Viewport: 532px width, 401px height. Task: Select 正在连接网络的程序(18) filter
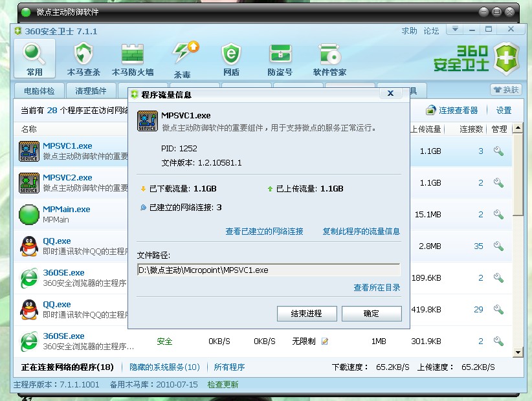tap(67, 367)
